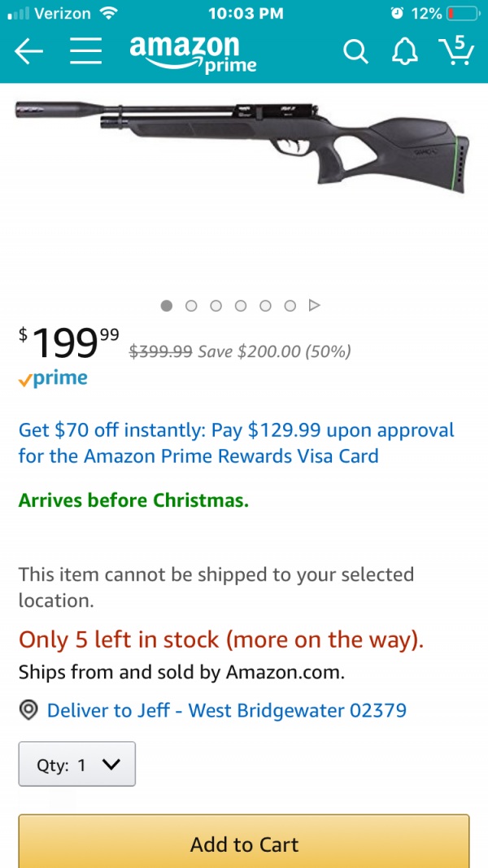This screenshot has height=868, width=488.
Task: Tap the Amazon Prime logo
Action: point(193,54)
